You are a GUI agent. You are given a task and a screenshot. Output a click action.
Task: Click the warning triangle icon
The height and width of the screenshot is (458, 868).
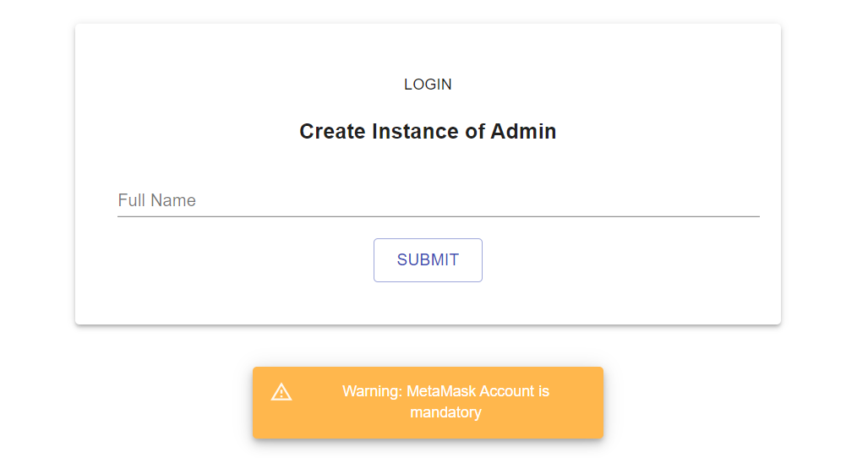[x=281, y=391]
